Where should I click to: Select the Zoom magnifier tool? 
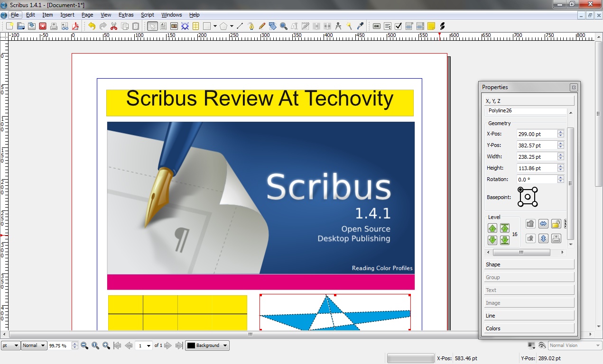coord(284,26)
